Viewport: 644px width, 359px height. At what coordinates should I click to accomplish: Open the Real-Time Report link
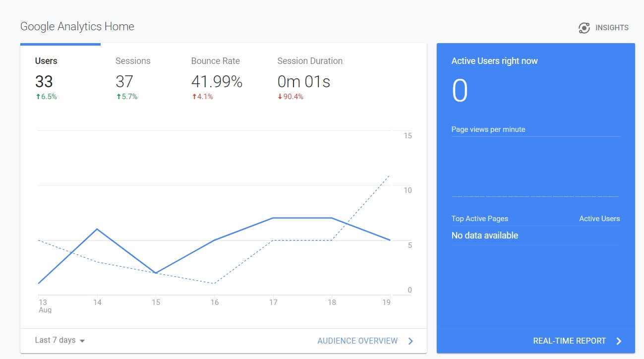(x=569, y=341)
